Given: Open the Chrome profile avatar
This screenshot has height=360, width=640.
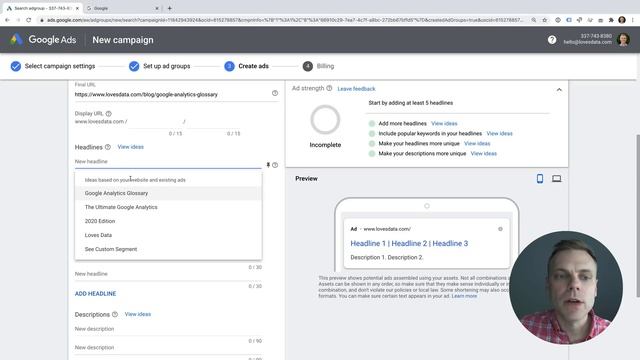Looking at the screenshot, I should tap(622, 20).
